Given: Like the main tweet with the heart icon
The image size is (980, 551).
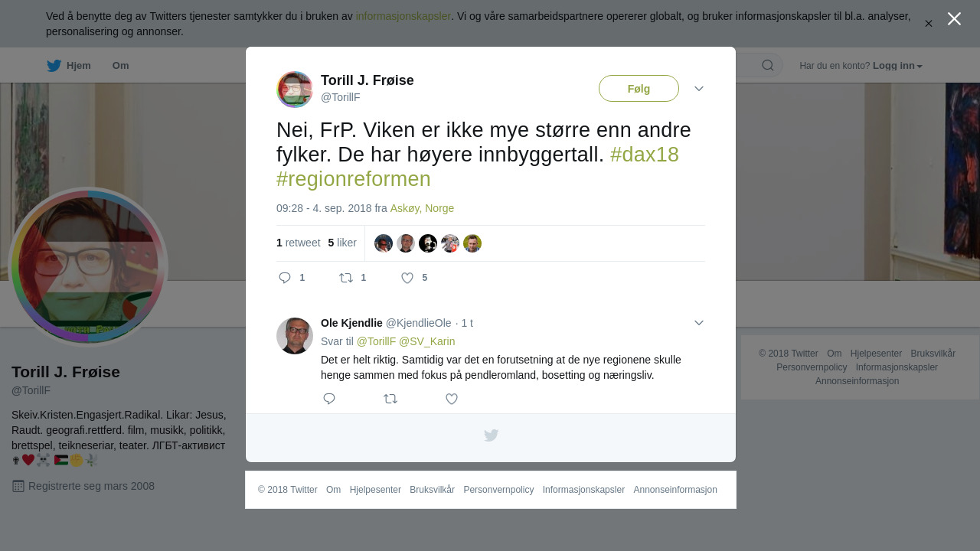Looking at the screenshot, I should tap(407, 278).
